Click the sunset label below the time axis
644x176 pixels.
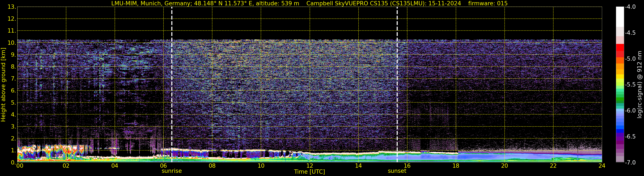397,171
